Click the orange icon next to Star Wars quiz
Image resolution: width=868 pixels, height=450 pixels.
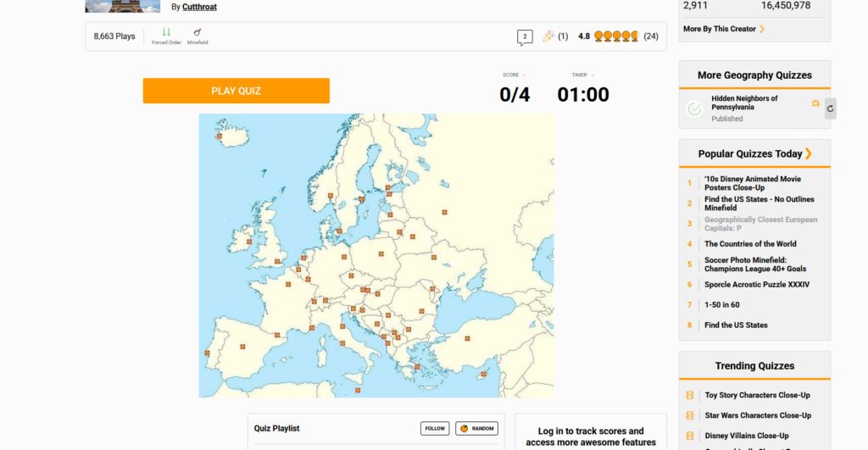click(x=689, y=416)
